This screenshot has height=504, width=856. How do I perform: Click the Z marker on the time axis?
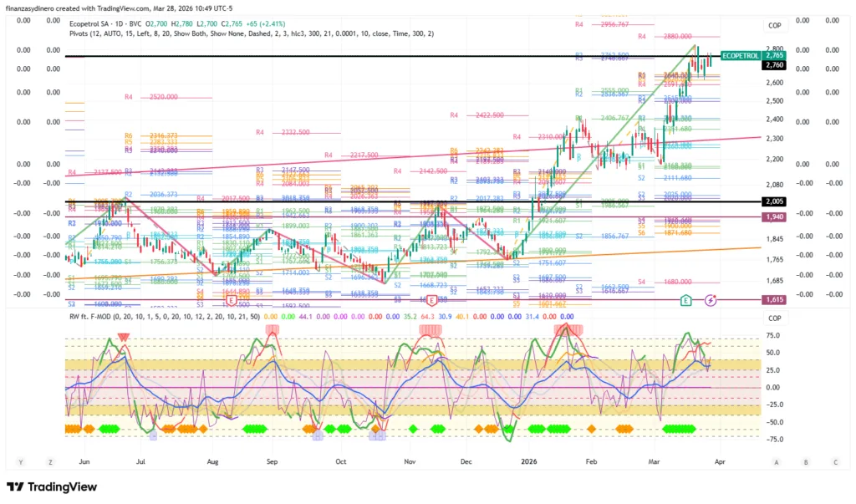(x=51, y=461)
